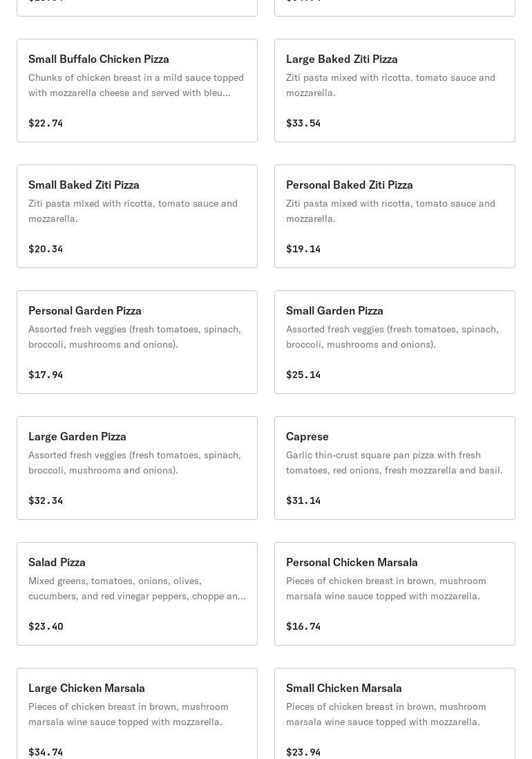532x759 pixels.
Task: Open the Salad Pizza menu item
Action: tap(137, 594)
